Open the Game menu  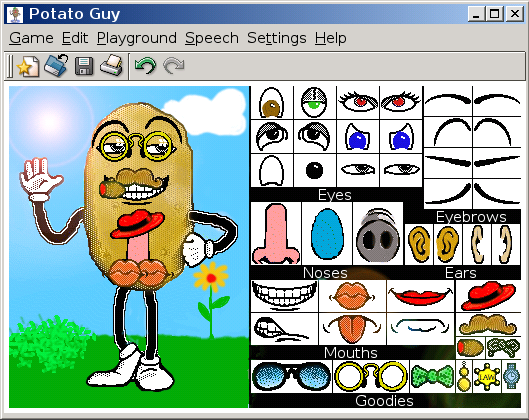coord(31,38)
